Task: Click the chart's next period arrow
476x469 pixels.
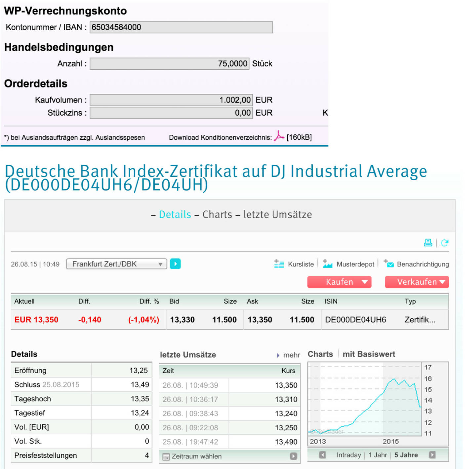Action: pos(432,455)
